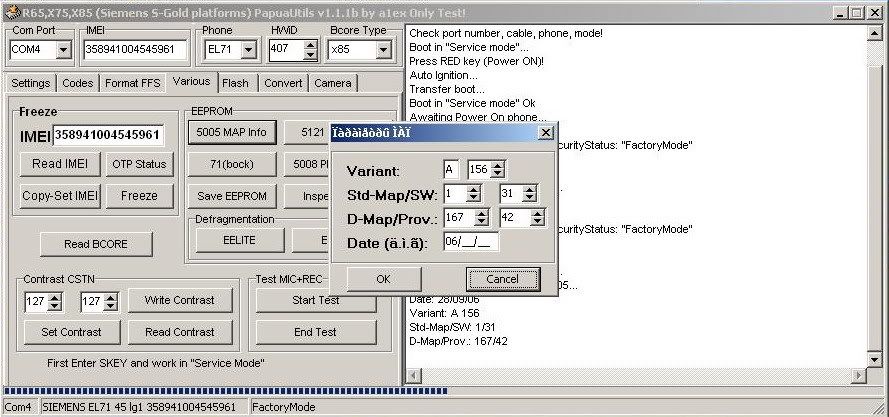The width and height of the screenshot is (889, 417).
Task: Decrease the second Contrast CSTN value
Action: click(x=111, y=306)
